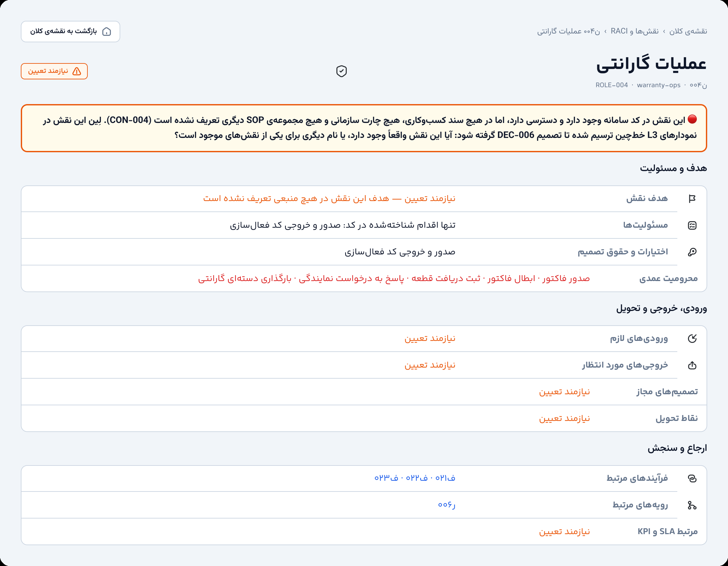Click the checklist icon of مسئولیت‌ها
Screen dimensions: 728x566
(692, 226)
